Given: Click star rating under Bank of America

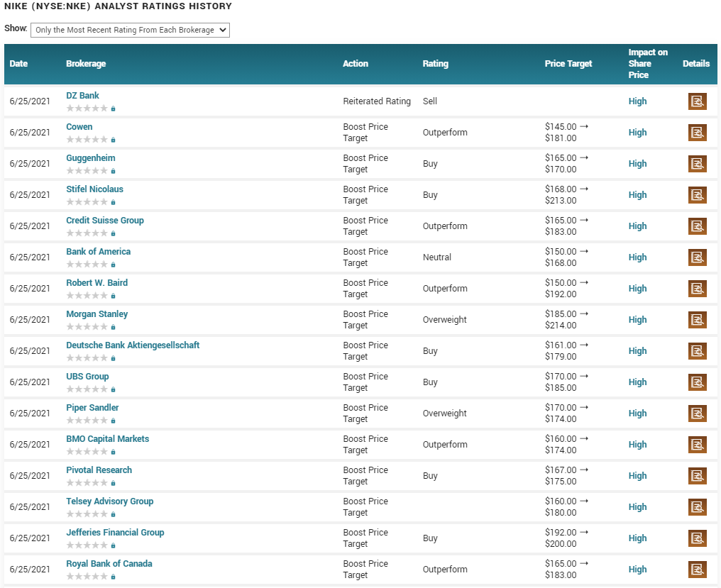Looking at the screenshot, I should [87, 265].
